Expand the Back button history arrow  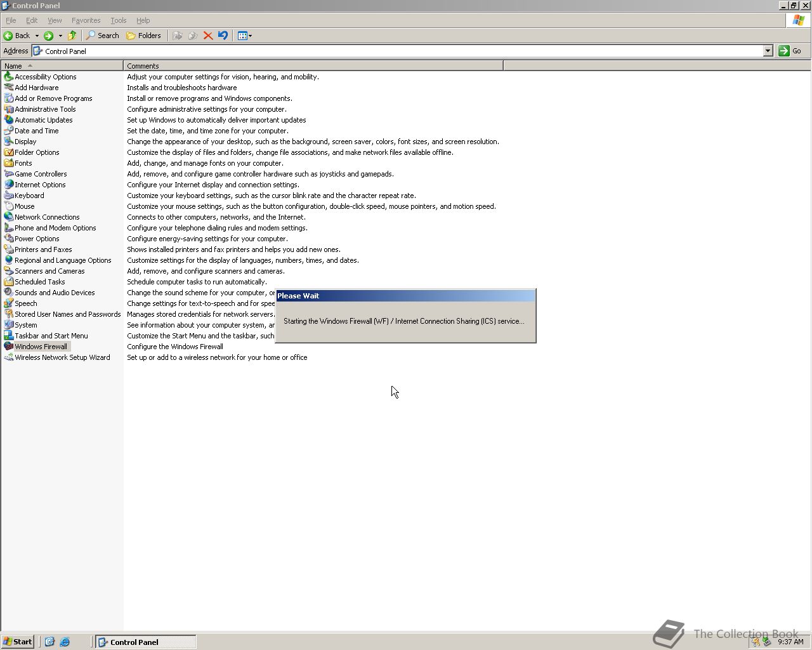pos(37,36)
